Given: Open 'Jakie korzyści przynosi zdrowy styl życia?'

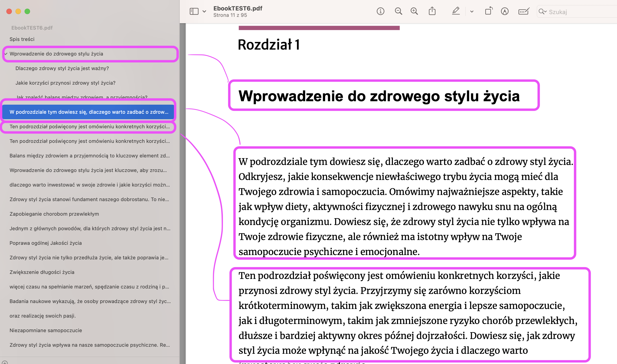Looking at the screenshot, I should [x=66, y=83].
